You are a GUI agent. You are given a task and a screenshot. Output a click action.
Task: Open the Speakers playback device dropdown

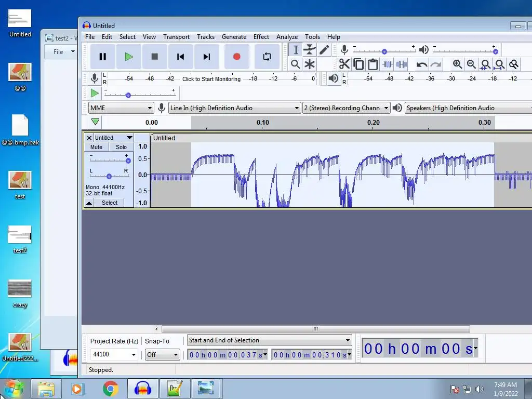click(468, 108)
